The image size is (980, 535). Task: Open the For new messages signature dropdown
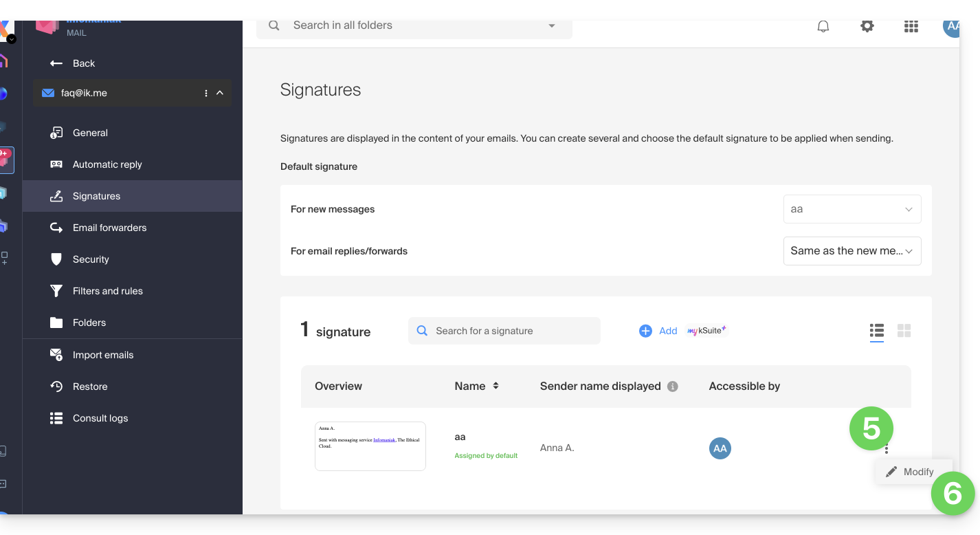pos(851,209)
